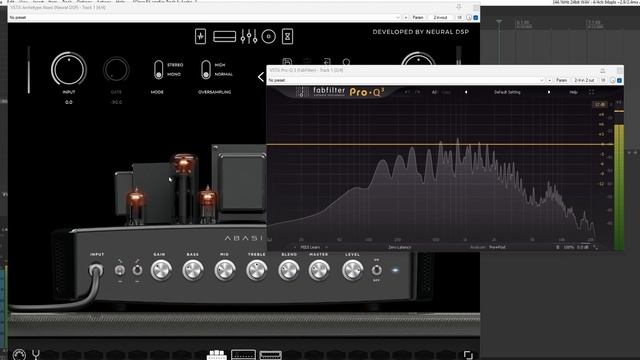Open the Zero Latency processing mode dropdown
Image resolution: width=640 pixels, height=360 pixels.
point(400,247)
